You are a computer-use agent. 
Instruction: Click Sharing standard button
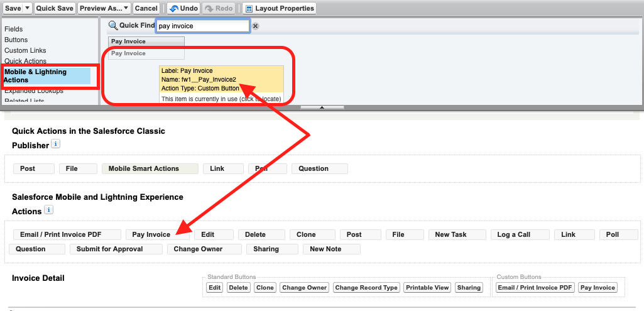pyautogui.click(x=469, y=288)
